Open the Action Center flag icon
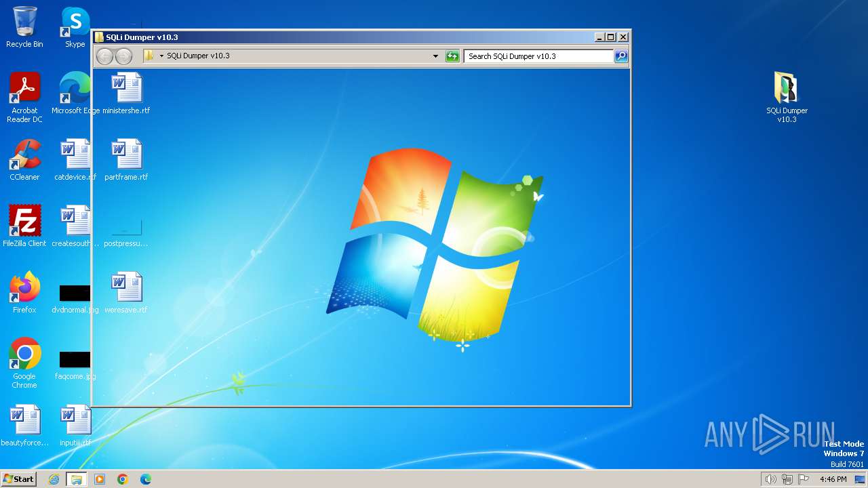 pyautogui.click(x=804, y=479)
